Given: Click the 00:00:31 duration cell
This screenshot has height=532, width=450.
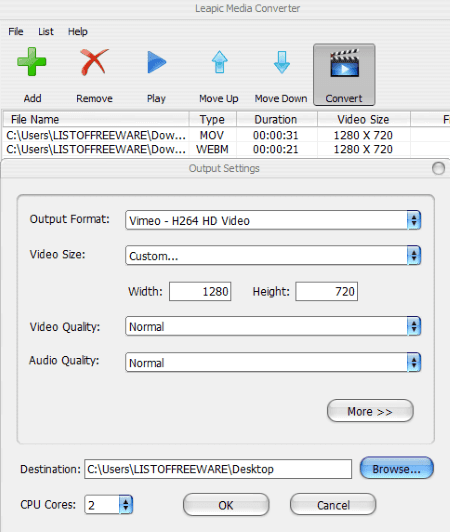Looking at the screenshot, I should pos(276,135).
